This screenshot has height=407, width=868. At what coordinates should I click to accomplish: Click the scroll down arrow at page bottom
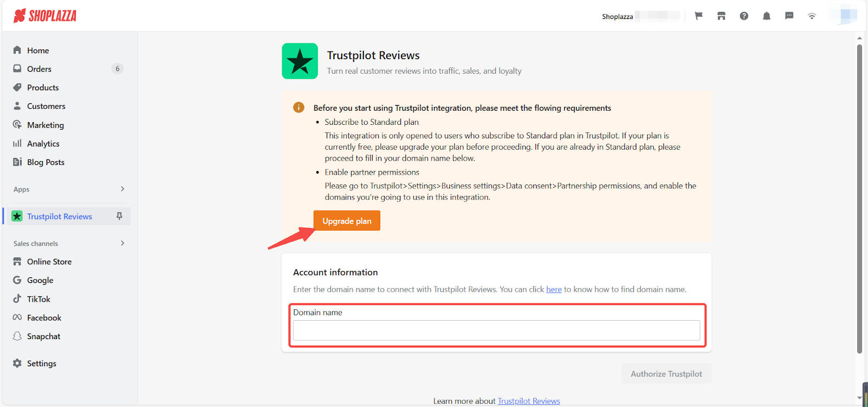click(859, 398)
